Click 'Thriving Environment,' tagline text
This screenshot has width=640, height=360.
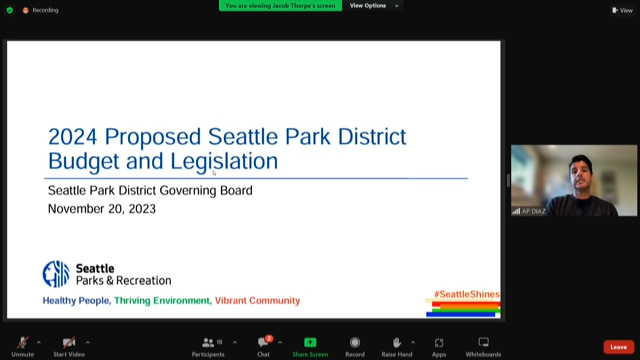pyautogui.click(x=163, y=301)
